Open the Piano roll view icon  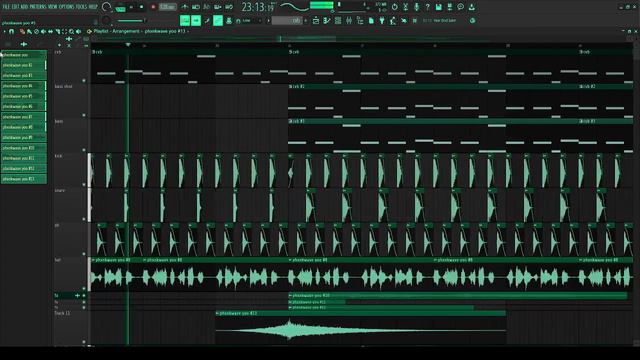coord(327,20)
